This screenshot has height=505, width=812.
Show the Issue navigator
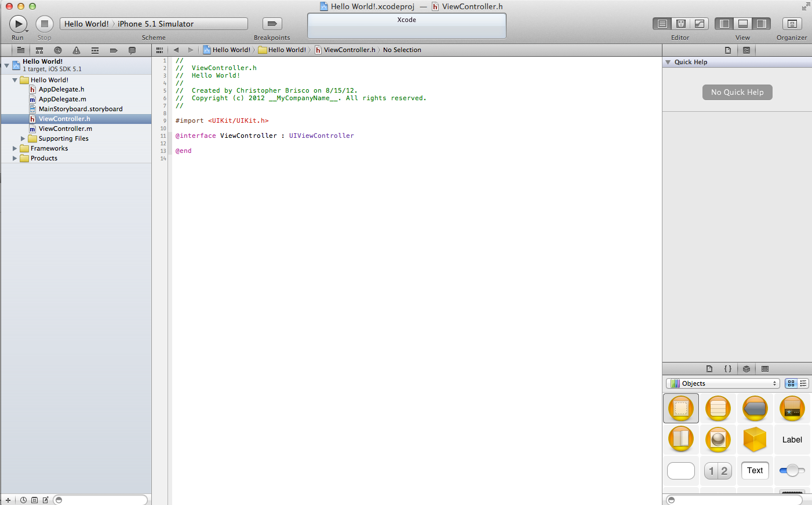tap(76, 50)
